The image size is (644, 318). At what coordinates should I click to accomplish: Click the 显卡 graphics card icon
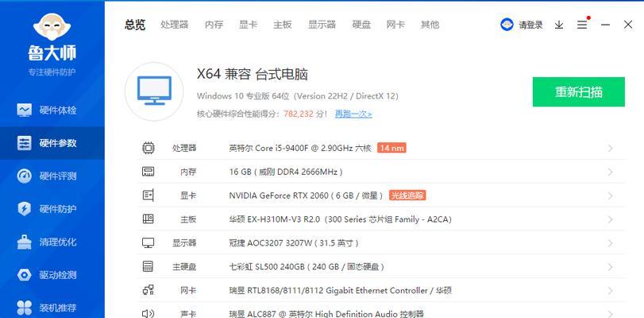[x=148, y=196]
